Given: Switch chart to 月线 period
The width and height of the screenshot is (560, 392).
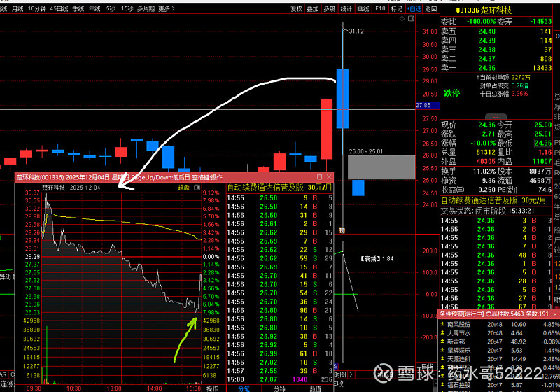Looking at the screenshot, I should [x=17, y=8].
